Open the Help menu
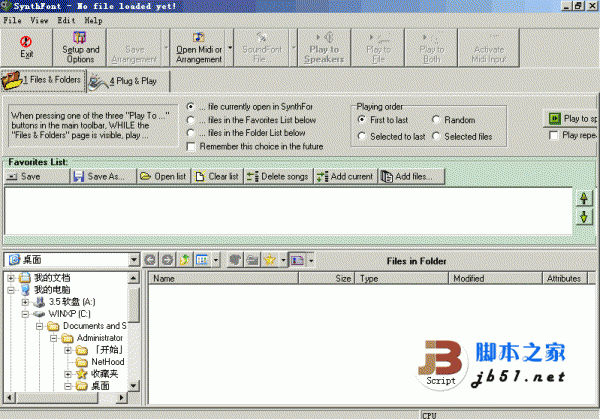 93,20
